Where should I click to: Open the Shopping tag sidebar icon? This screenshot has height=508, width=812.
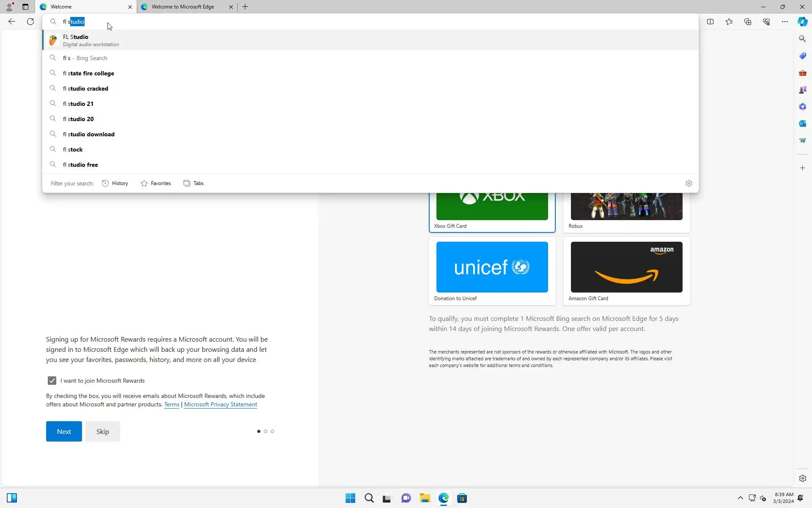pos(802,56)
